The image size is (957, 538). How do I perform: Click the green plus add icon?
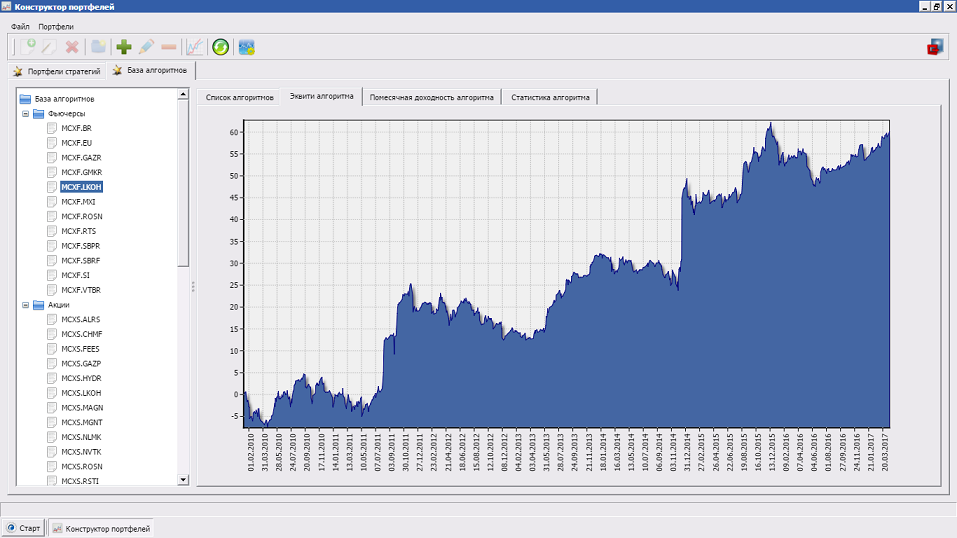pos(124,46)
